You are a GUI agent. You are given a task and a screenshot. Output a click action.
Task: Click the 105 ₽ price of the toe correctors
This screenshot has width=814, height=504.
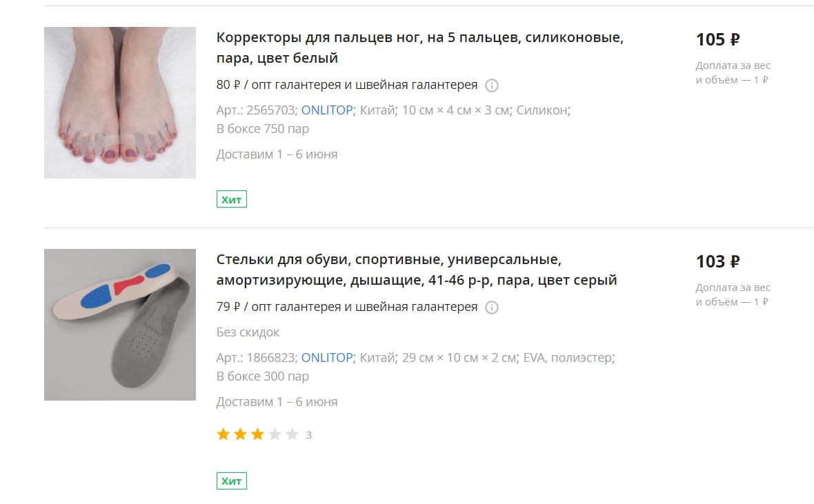pyautogui.click(x=717, y=39)
